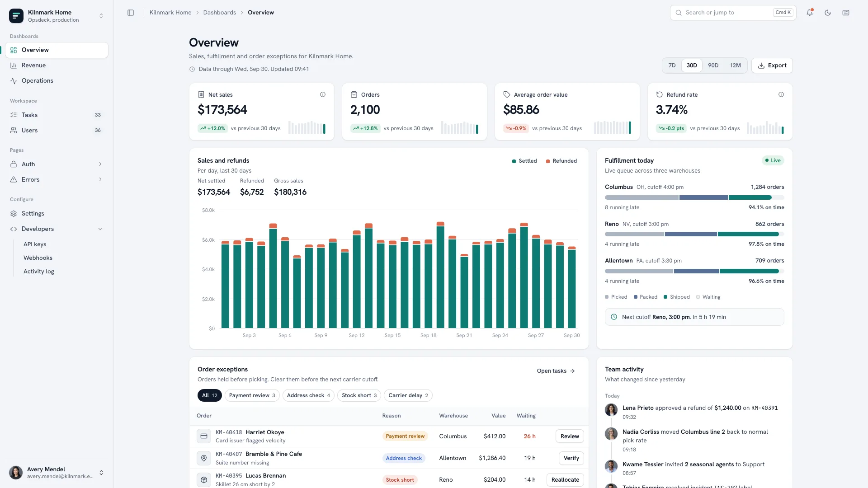Export the overview data
This screenshot has height=488, width=868.
[772, 66]
